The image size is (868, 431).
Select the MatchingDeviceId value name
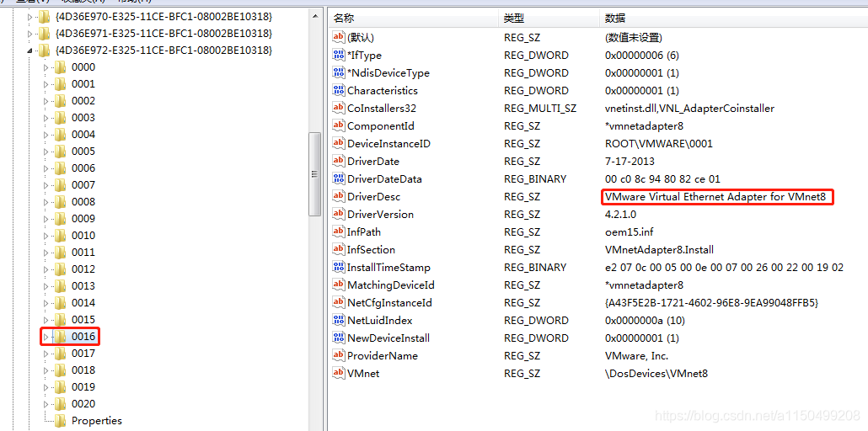pyautogui.click(x=391, y=285)
